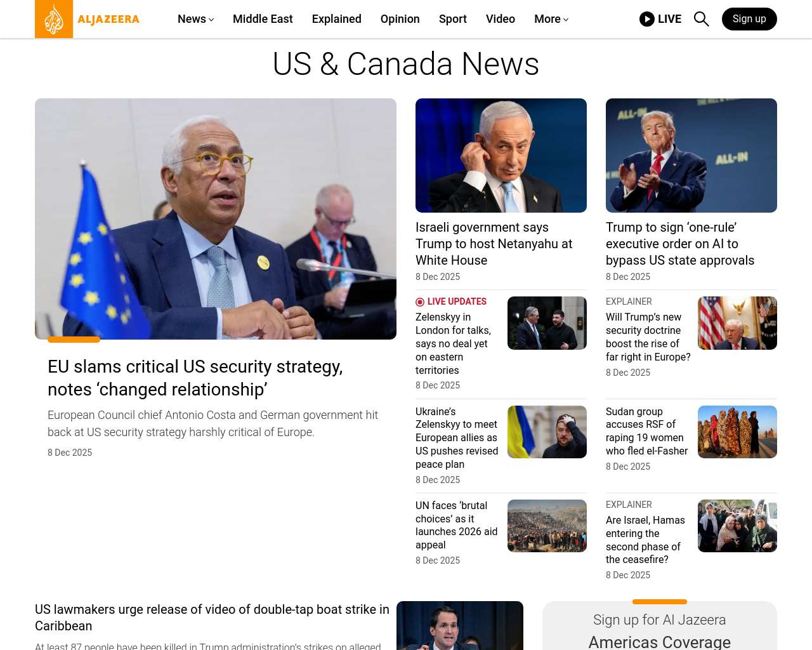Open the Zelenskyy in London thumbnail
Screen dimensions: 812x650
[547, 323]
